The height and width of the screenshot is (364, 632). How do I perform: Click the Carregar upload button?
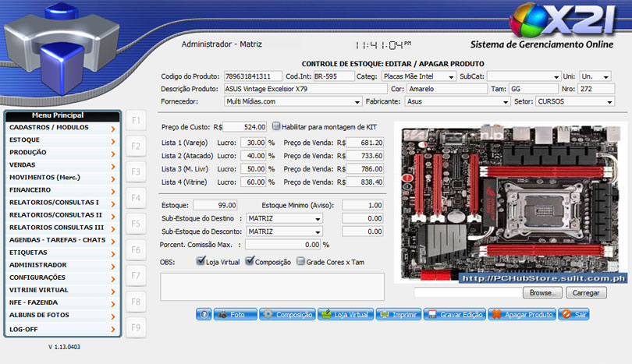(586, 293)
